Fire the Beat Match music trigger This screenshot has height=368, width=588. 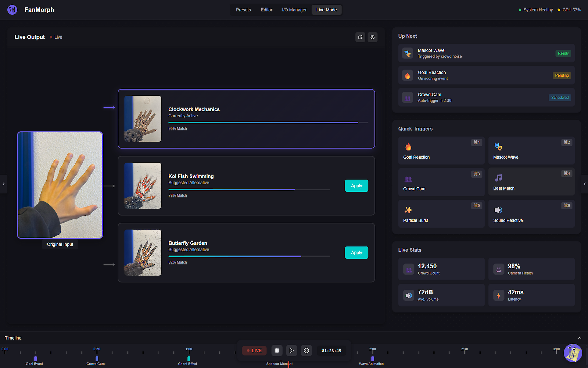click(x=531, y=182)
